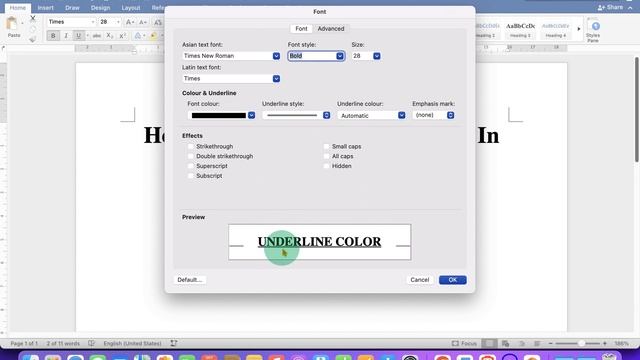Switch to Web Layout view icon
The width and height of the screenshot is (640, 360).
[x=505, y=344]
